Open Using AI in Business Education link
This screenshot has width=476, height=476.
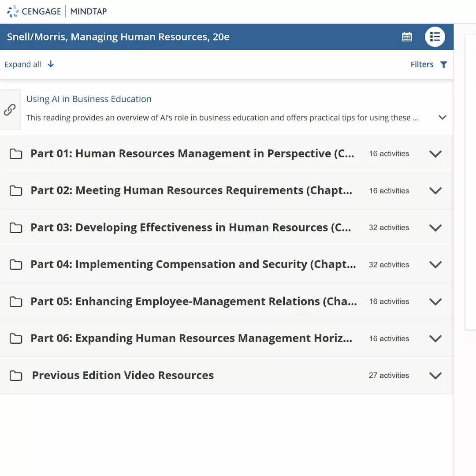89,99
